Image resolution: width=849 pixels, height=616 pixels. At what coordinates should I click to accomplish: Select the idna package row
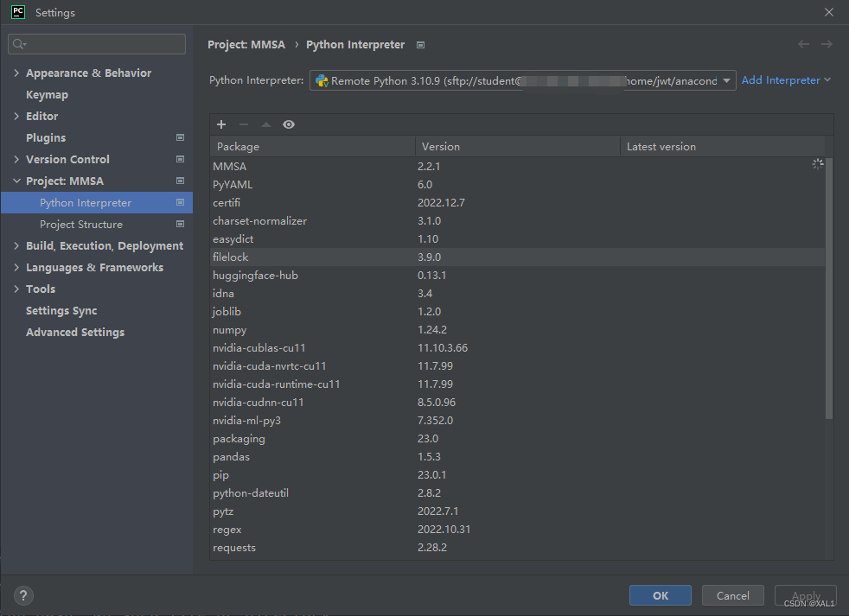(x=517, y=294)
